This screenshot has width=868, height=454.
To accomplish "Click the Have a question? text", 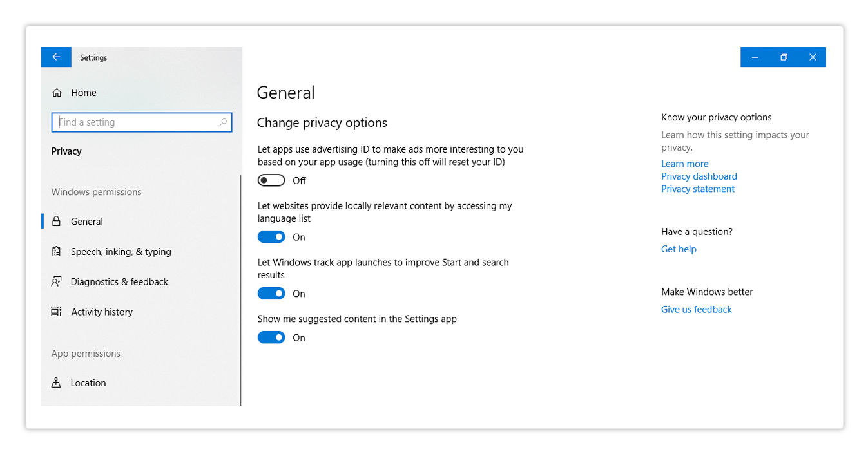I will pyautogui.click(x=697, y=232).
